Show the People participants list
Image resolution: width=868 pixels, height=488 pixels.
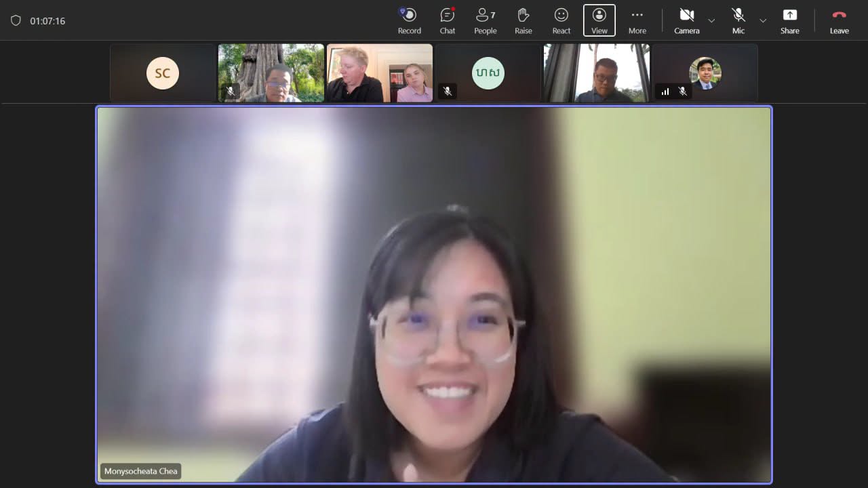click(485, 20)
